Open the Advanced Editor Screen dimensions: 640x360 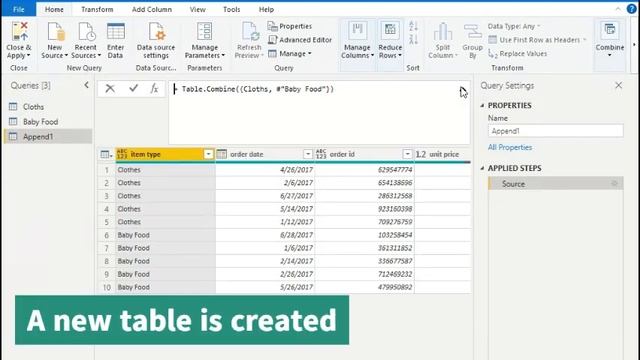pos(300,40)
